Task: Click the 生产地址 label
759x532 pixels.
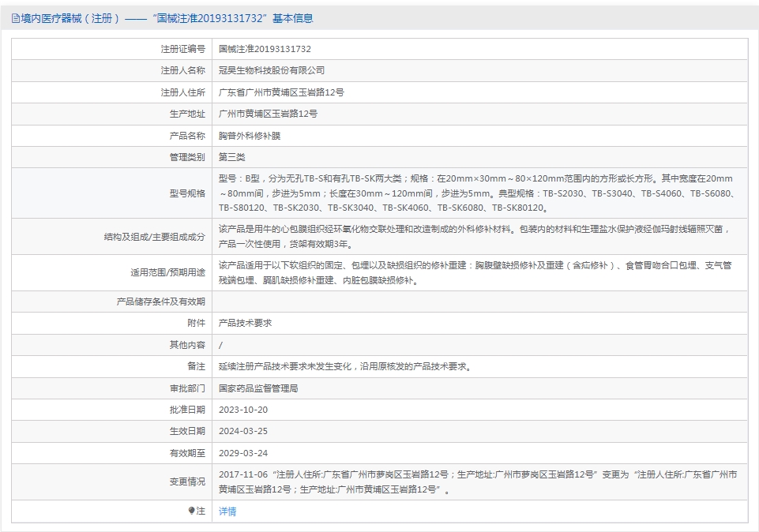Action: [x=187, y=114]
